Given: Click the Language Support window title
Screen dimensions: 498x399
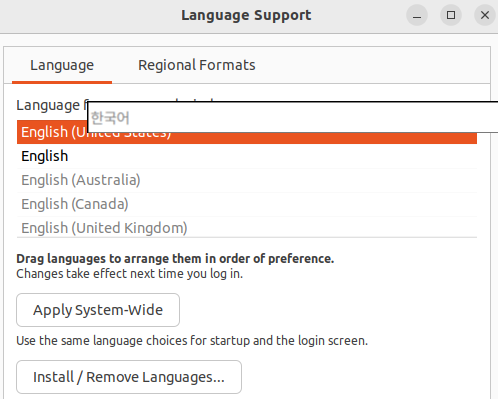Looking at the screenshot, I should click(x=246, y=15).
